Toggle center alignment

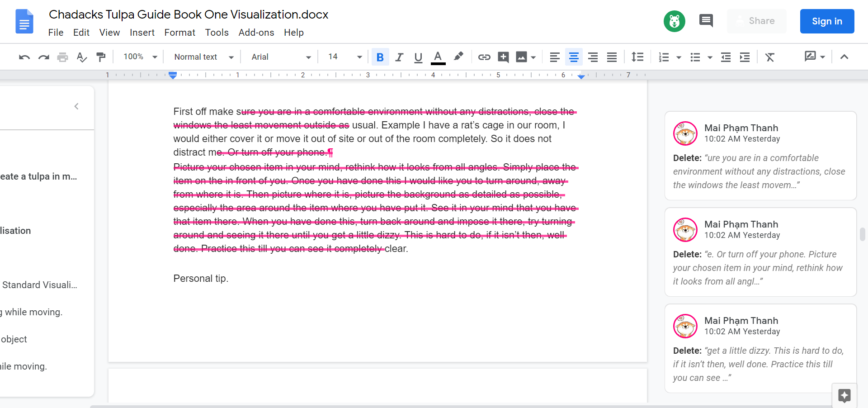pos(574,57)
